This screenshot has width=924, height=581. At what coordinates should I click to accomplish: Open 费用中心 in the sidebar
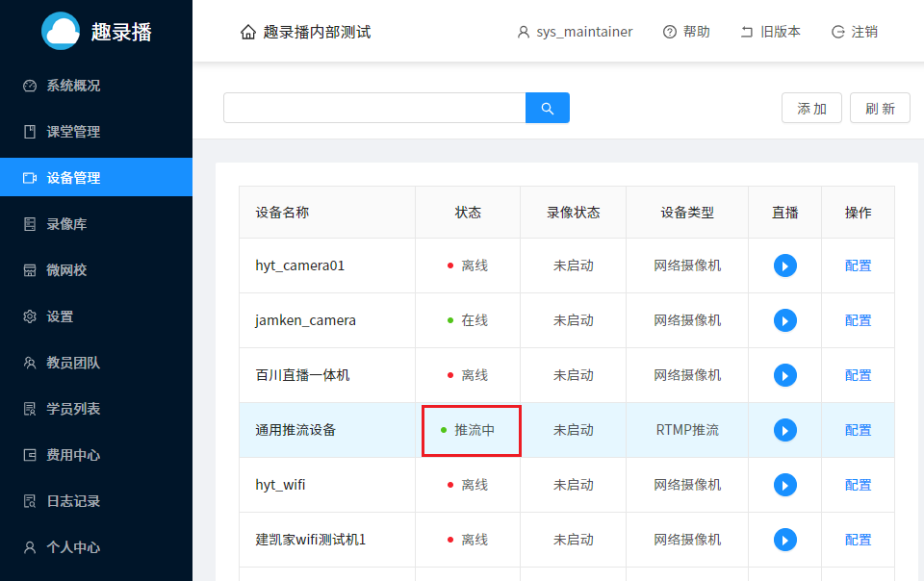96,455
